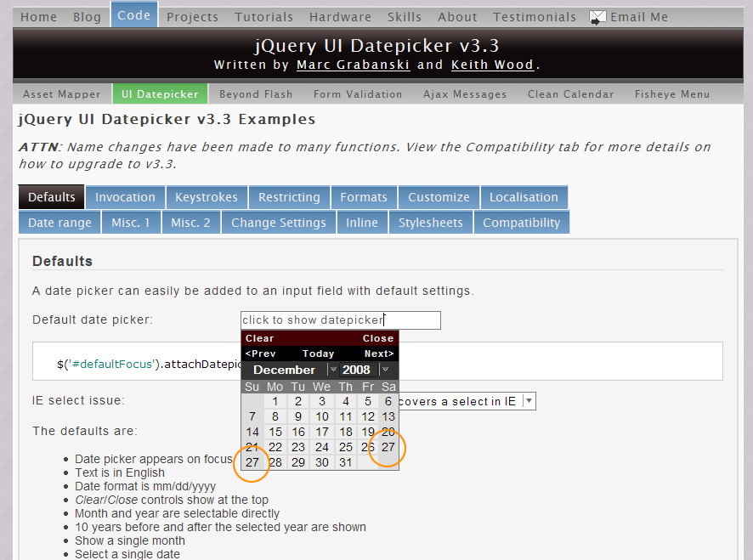This screenshot has height=560, width=753.
Task: Choose December 31 in the calendar
Action: click(x=344, y=462)
